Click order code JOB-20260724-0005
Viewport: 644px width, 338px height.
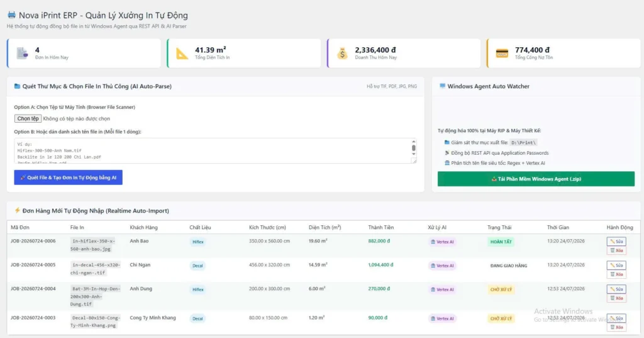click(33, 265)
